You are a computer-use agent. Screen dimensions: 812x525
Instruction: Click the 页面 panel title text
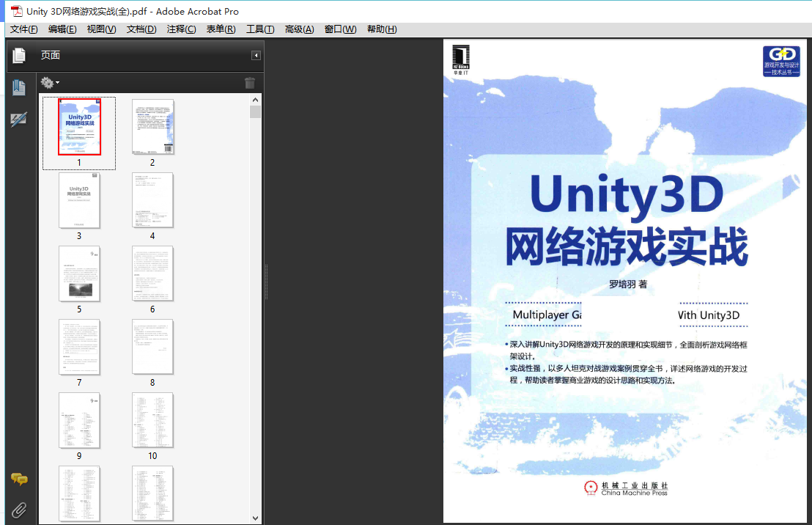51,56
